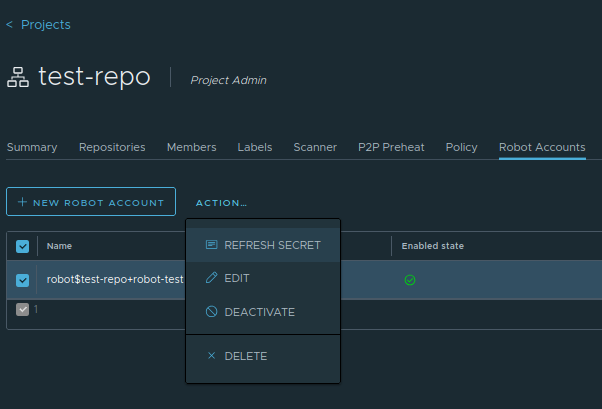
Task: Click the deactivate ban icon in menu
Action: pyautogui.click(x=212, y=311)
